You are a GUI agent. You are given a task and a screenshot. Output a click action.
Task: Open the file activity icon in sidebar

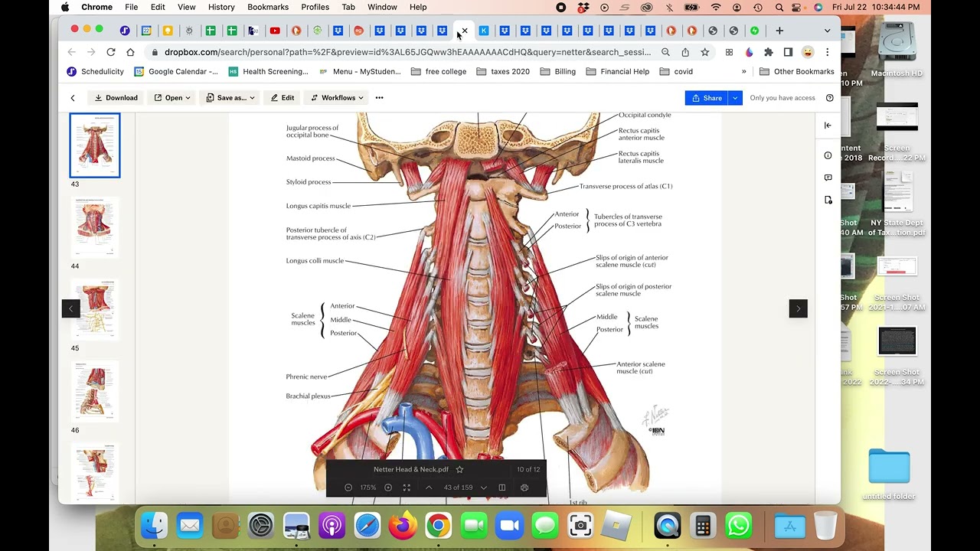click(828, 200)
